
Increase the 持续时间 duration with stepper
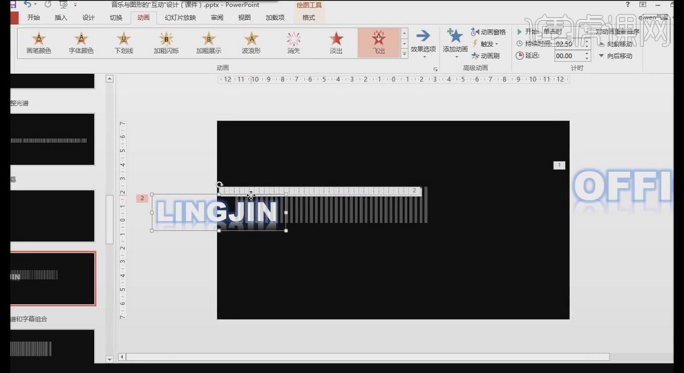[587, 41]
